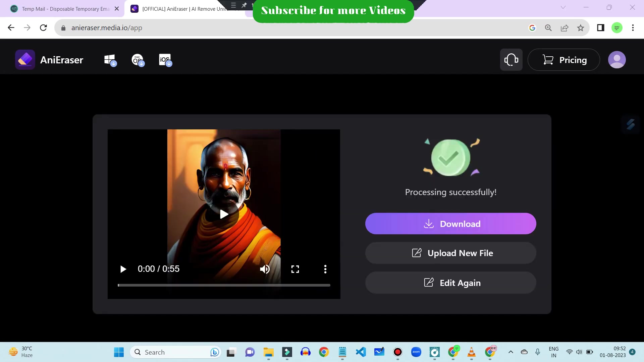Image resolution: width=644 pixels, height=362 pixels.
Task: Toggle fullscreen mode on the video player
Action: tap(295, 269)
